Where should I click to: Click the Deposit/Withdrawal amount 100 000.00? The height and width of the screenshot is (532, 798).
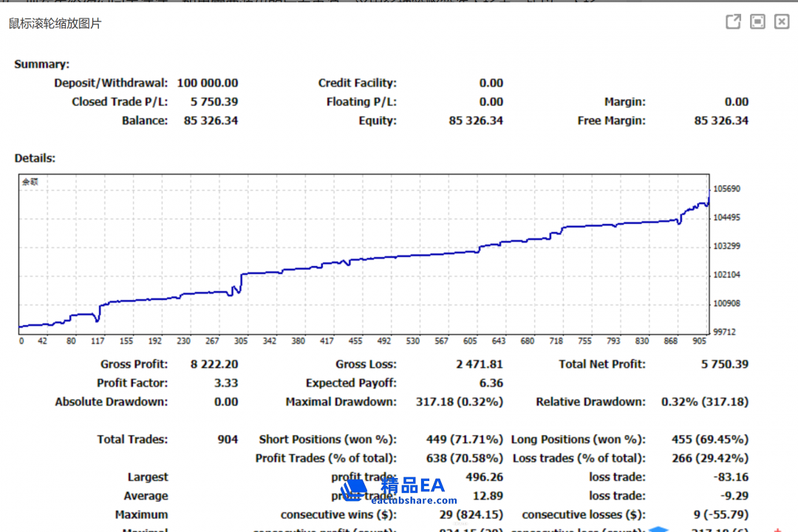point(207,83)
